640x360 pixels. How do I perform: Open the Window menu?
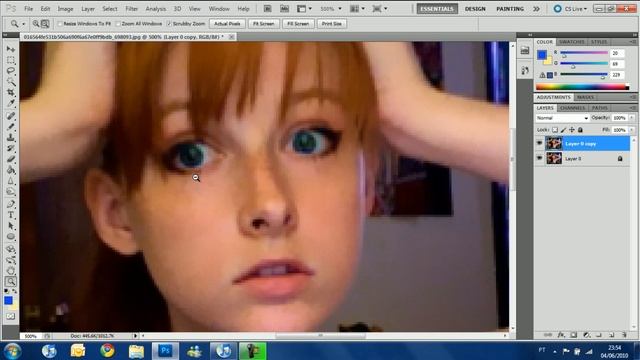(x=219, y=9)
